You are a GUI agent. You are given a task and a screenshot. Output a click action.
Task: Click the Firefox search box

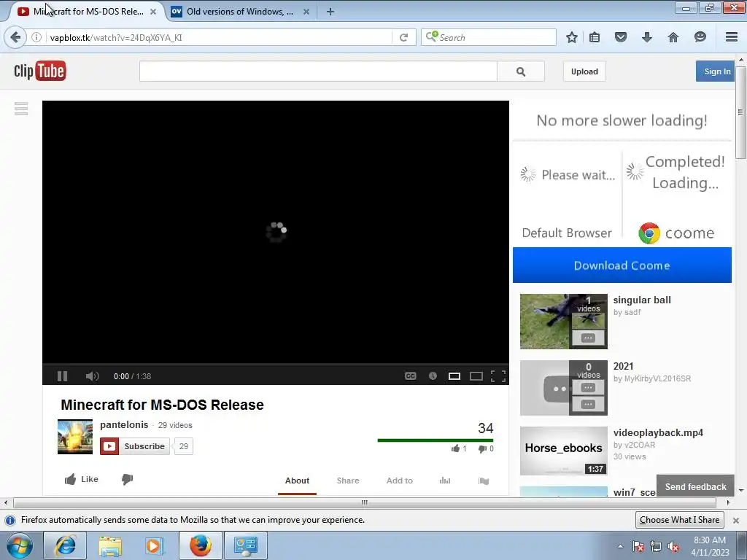tap(489, 37)
